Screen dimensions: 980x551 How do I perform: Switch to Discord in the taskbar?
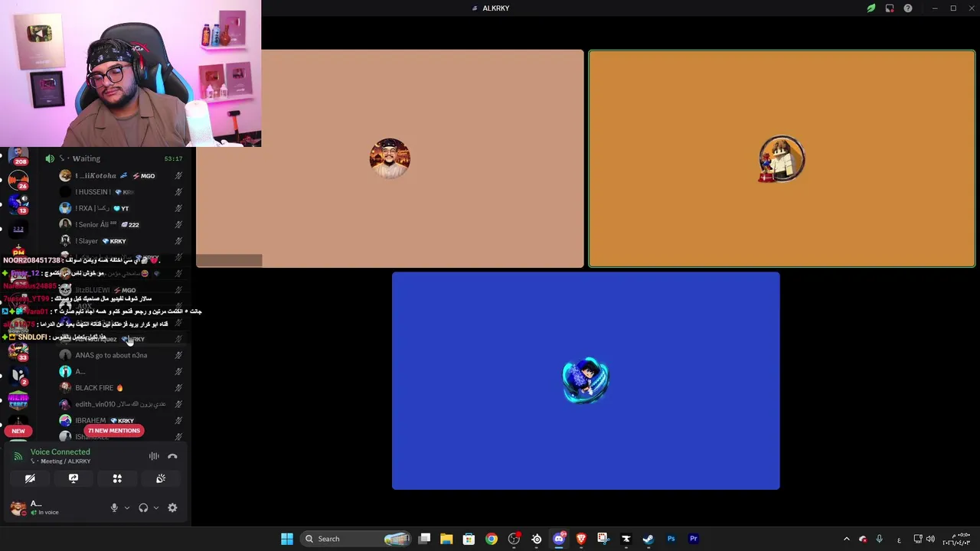coord(559,539)
